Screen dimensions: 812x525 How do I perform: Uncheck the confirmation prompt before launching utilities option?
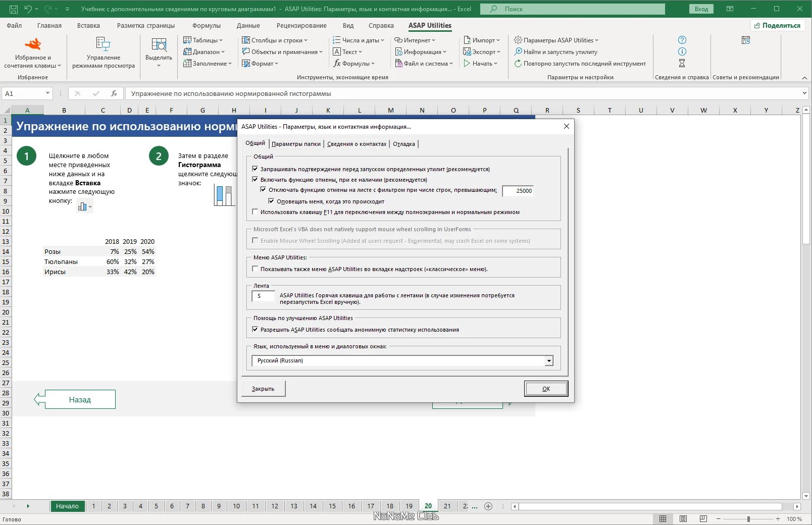[255, 169]
